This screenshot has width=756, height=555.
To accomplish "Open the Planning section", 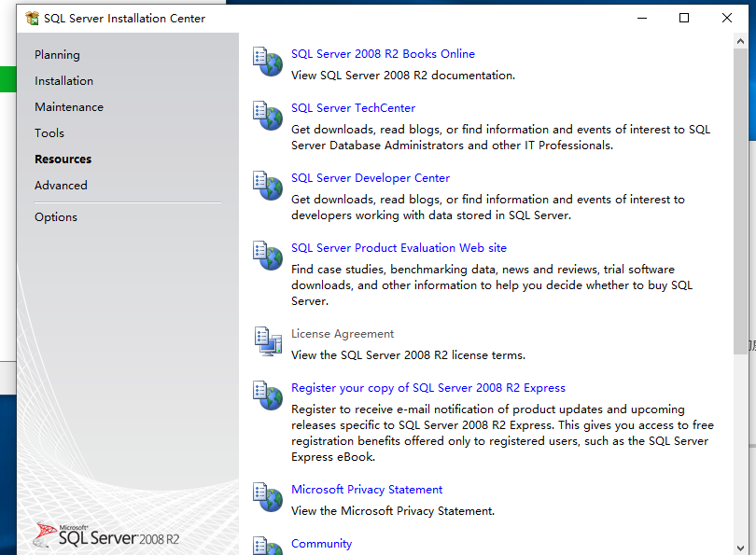I will coord(57,55).
